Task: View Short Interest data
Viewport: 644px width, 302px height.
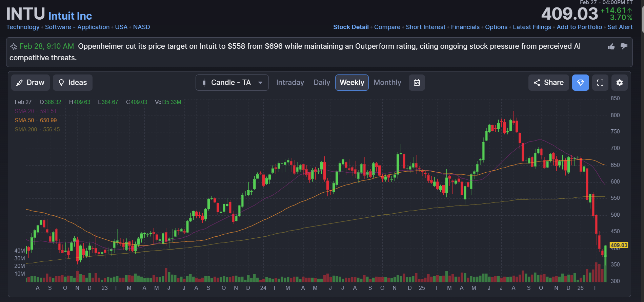Action: [426, 27]
